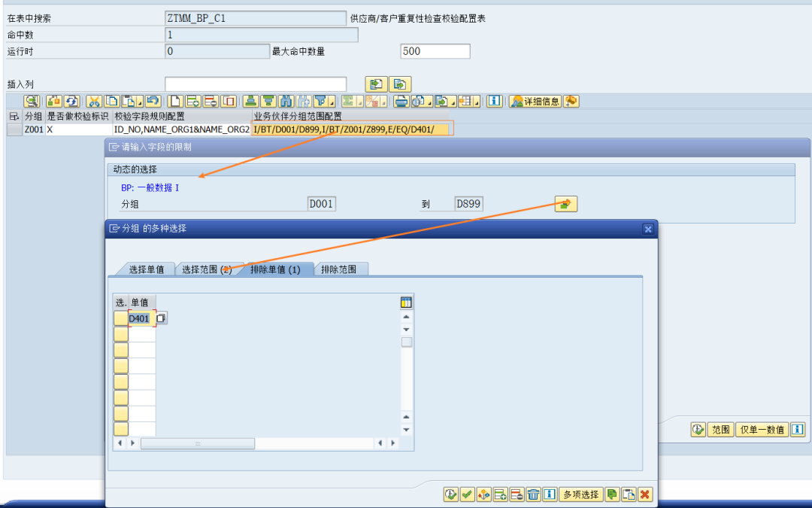812x508 pixels.
Task: Click clock-check execute icon left of 范围
Action: (698, 429)
